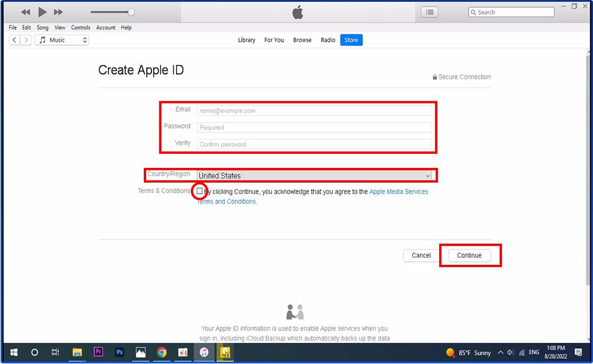Open the Account menu
This screenshot has width=593, height=364.
coord(106,28)
